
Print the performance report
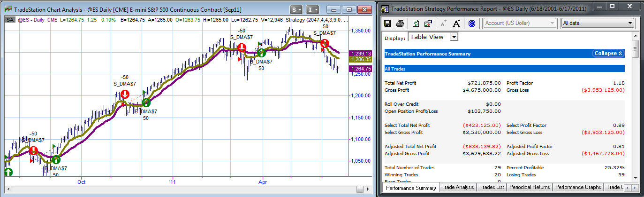400,23
